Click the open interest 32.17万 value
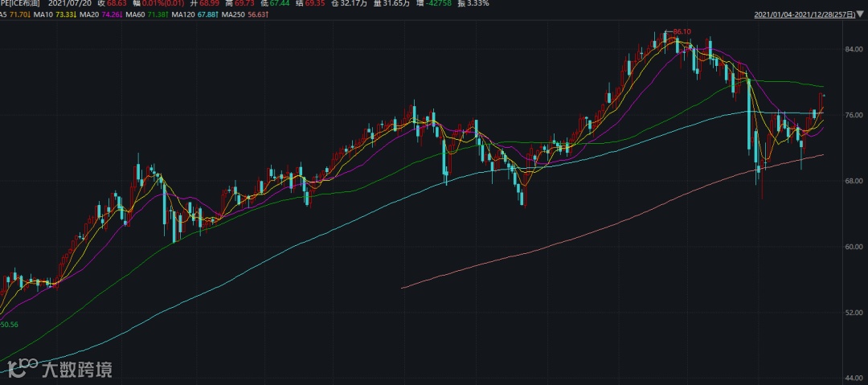 pyautogui.click(x=354, y=3)
